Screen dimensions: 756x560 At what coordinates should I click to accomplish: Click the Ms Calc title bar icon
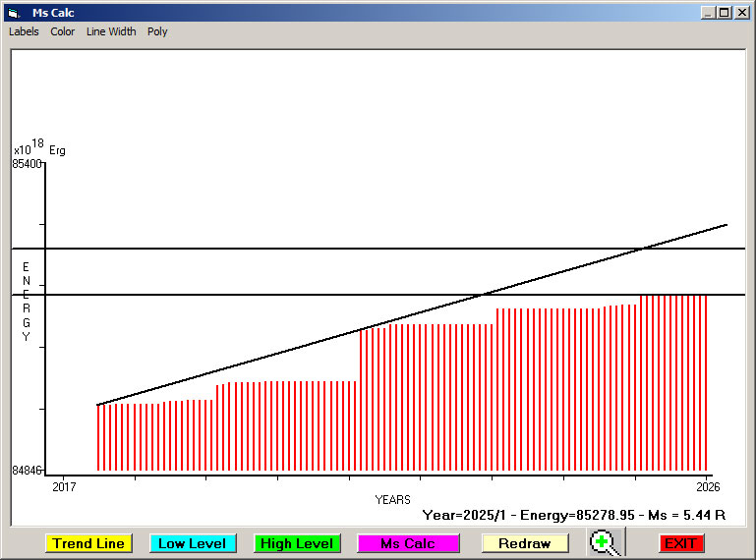click(x=13, y=13)
